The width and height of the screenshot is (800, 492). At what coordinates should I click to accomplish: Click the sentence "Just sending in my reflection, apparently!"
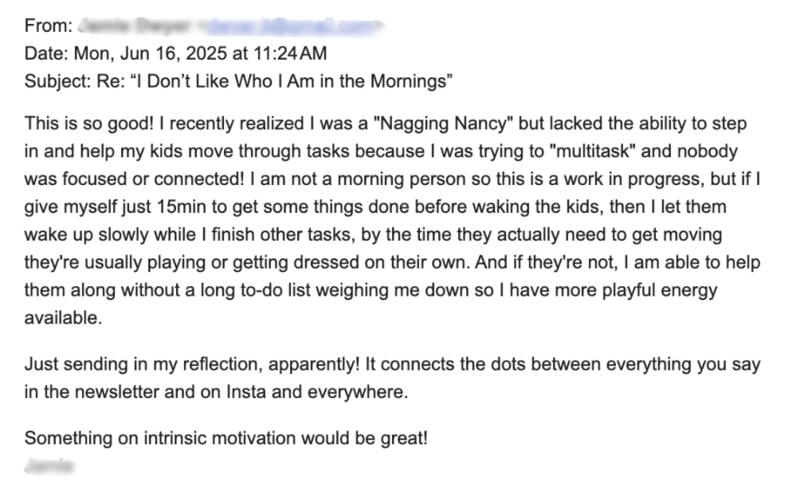point(192,364)
